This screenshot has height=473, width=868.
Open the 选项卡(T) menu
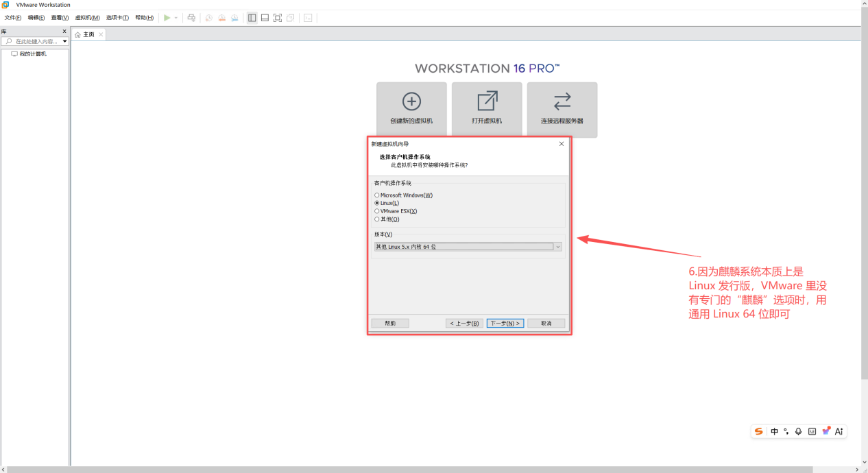[x=117, y=18]
